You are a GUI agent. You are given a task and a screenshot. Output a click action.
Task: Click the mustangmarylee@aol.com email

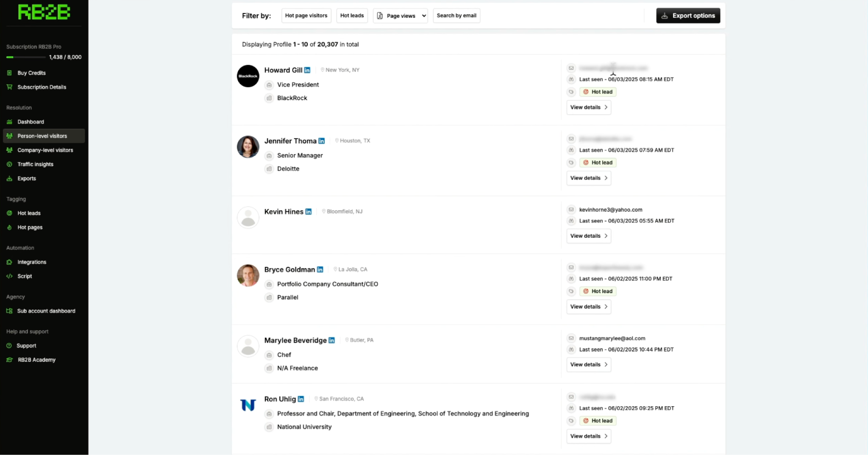pos(612,338)
